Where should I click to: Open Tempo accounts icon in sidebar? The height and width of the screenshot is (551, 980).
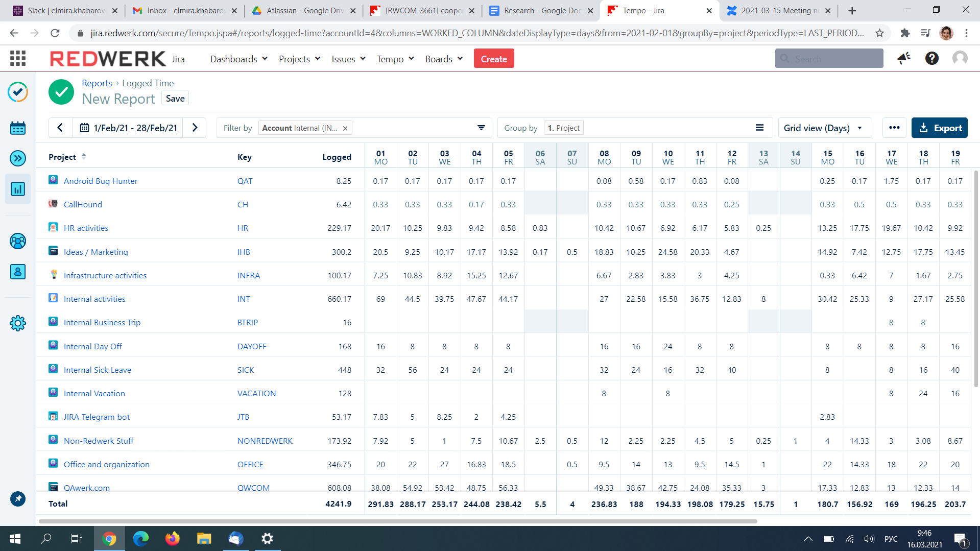coord(18,272)
